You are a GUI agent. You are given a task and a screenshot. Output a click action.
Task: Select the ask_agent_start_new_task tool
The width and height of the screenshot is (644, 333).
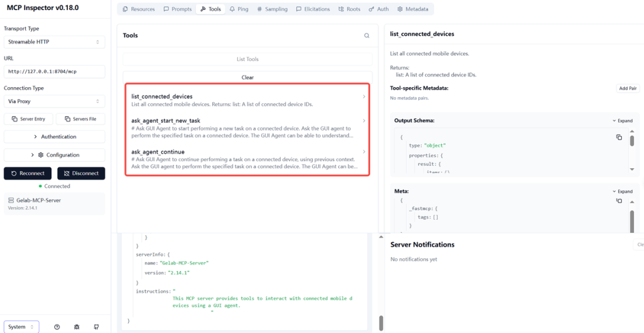point(247,128)
